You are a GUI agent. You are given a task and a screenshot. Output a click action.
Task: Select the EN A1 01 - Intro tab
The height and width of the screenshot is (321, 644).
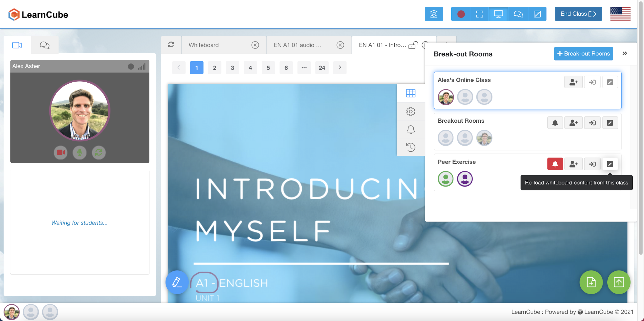382,45
